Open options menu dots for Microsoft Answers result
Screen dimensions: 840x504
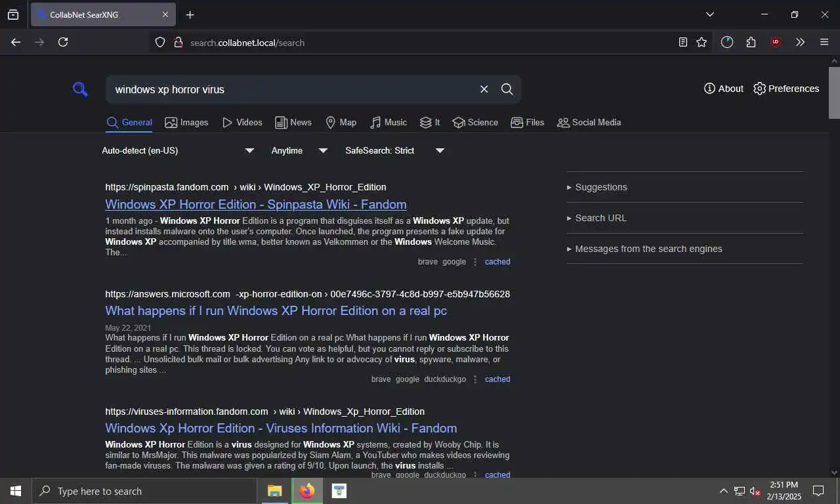475,379
